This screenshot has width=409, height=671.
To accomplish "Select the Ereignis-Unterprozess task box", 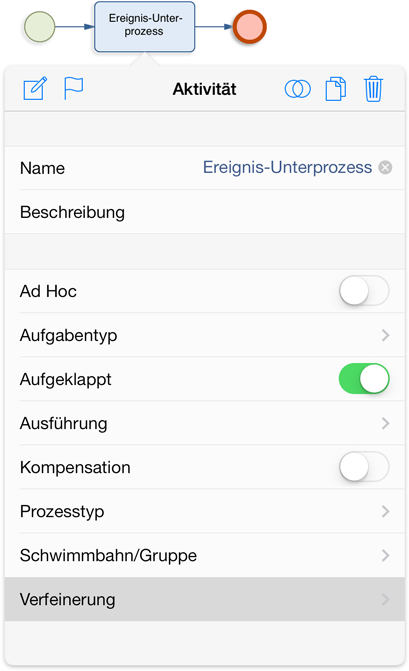I will pos(145,27).
